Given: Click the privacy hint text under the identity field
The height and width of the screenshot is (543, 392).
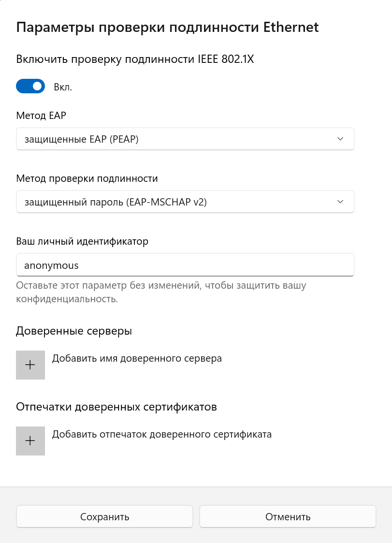Looking at the screenshot, I should click(161, 292).
